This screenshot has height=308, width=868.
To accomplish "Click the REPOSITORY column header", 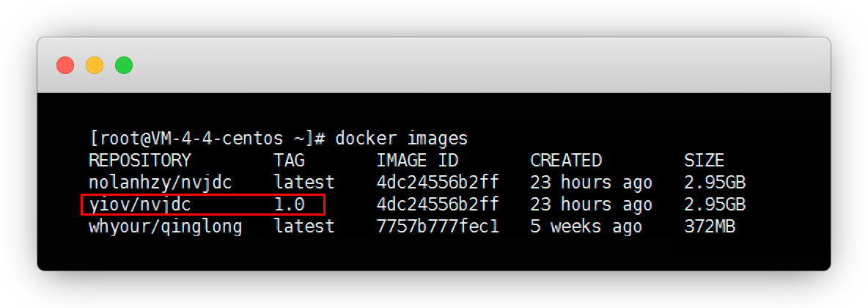I will click(139, 161).
